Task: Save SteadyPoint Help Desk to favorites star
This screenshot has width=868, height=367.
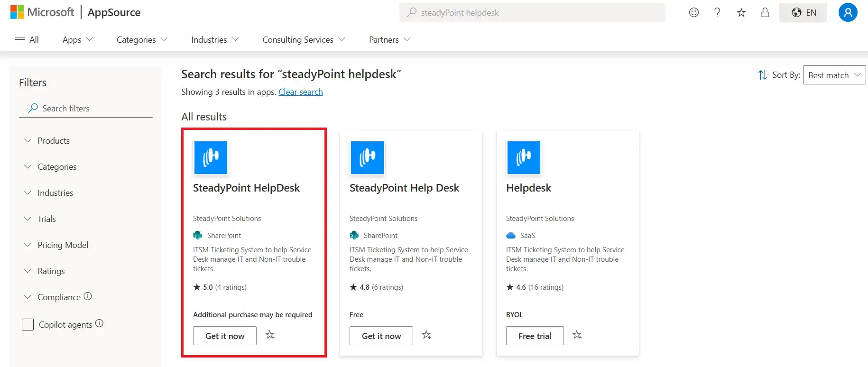Action: [426, 335]
